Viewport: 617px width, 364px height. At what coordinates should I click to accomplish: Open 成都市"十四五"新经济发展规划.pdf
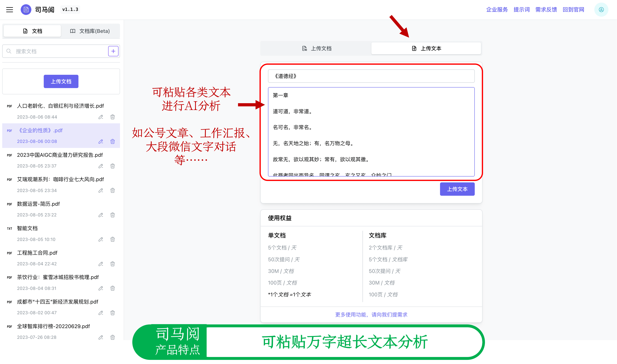tap(58, 302)
